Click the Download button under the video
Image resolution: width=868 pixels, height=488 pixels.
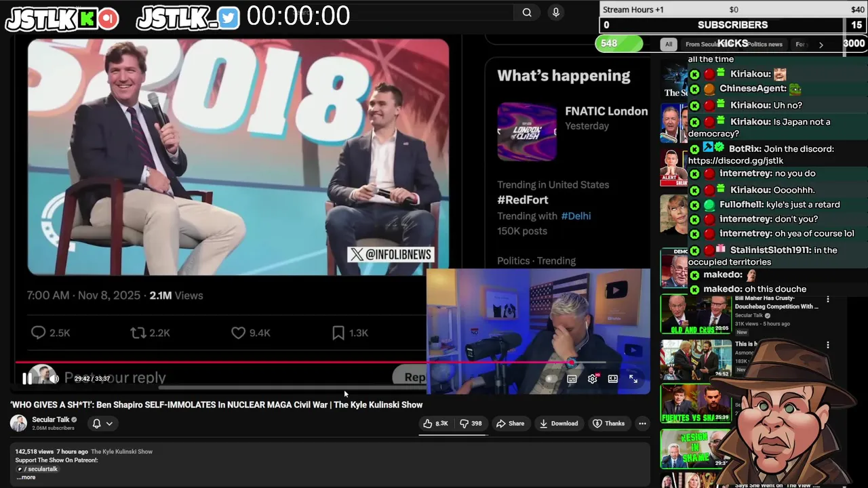point(559,424)
